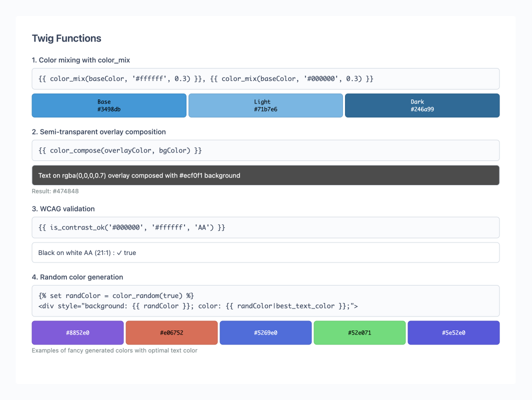
Task: Select the Light swatch #71b7e6
Action: [265, 105]
